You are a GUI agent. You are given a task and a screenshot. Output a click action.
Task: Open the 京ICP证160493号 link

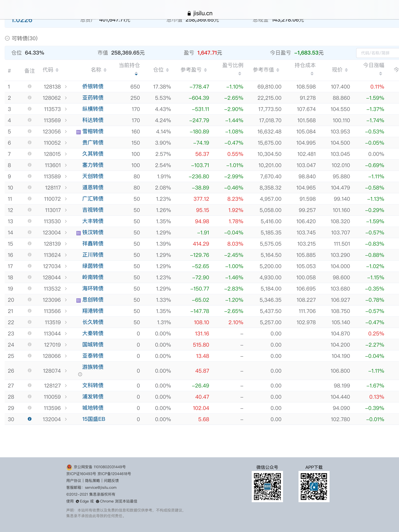point(81,474)
